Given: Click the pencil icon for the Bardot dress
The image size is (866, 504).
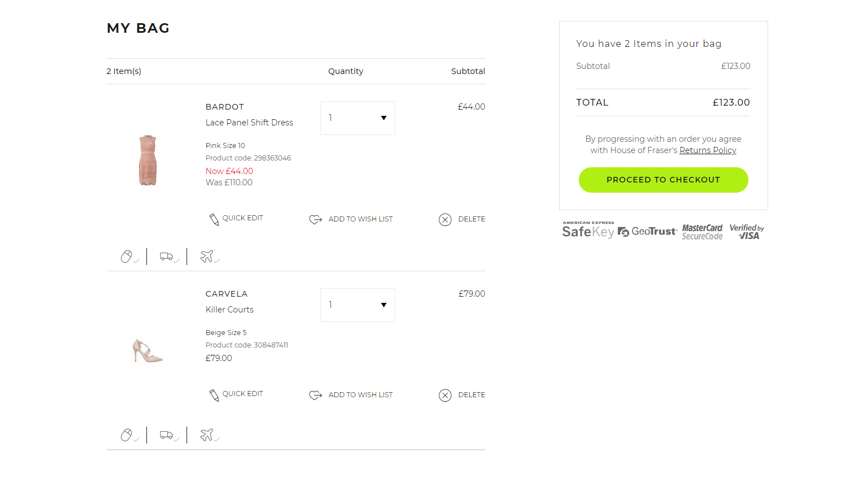Looking at the screenshot, I should [x=214, y=220].
